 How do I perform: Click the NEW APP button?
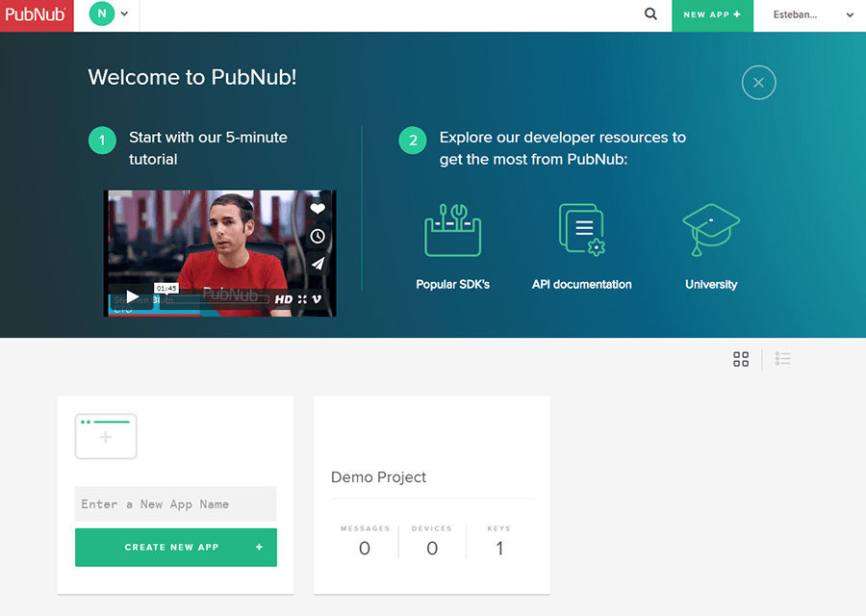coord(712,15)
